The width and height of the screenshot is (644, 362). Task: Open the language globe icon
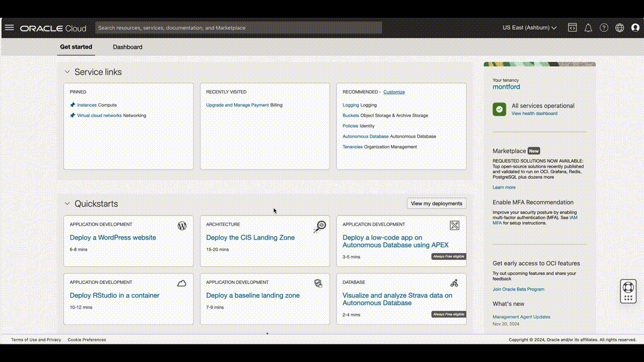(619, 28)
